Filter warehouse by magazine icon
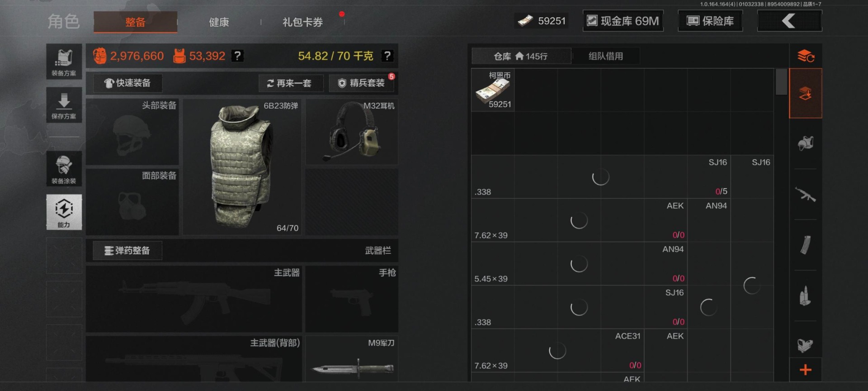Screen dimensions: 868x391 click(x=805, y=245)
